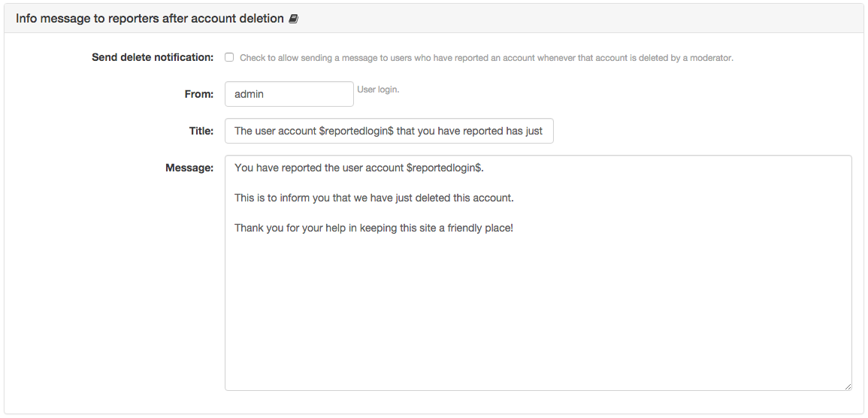868x418 pixels.
Task: Select the 'Send delete notification:' label
Action: (x=153, y=57)
